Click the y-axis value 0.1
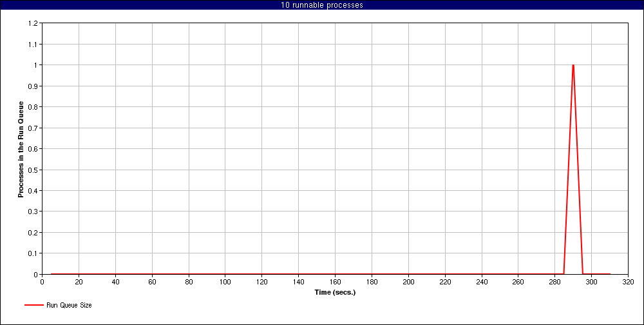This screenshot has width=644, height=325. coord(34,253)
